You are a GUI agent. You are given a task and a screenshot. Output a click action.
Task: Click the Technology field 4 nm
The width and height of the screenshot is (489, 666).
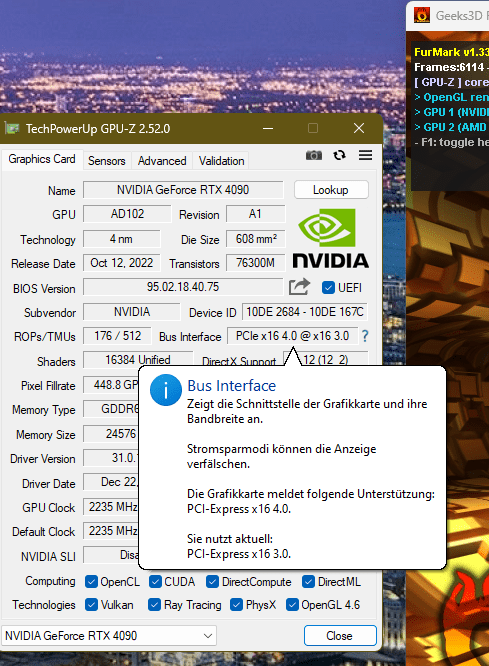[x=122, y=239]
